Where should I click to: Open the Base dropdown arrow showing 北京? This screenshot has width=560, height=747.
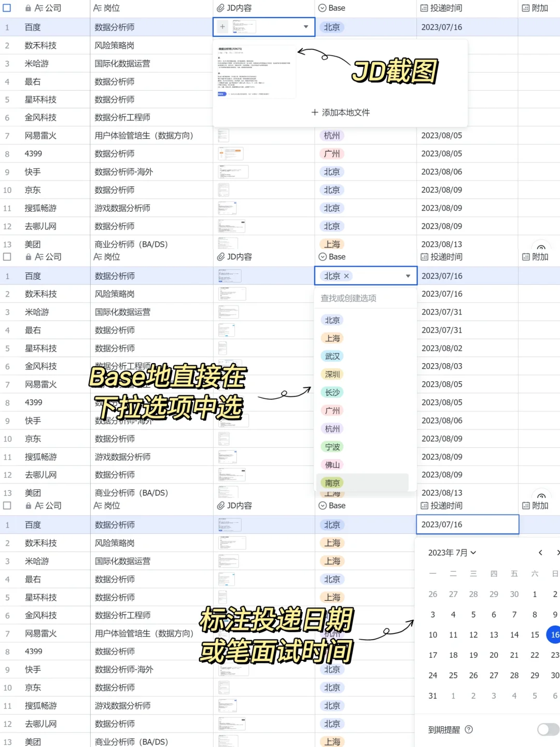(408, 275)
